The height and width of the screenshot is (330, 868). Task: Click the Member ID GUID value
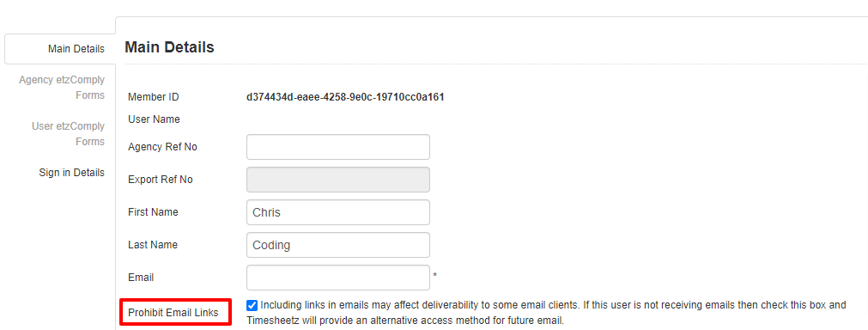pyautogui.click(x=345, y=97)
